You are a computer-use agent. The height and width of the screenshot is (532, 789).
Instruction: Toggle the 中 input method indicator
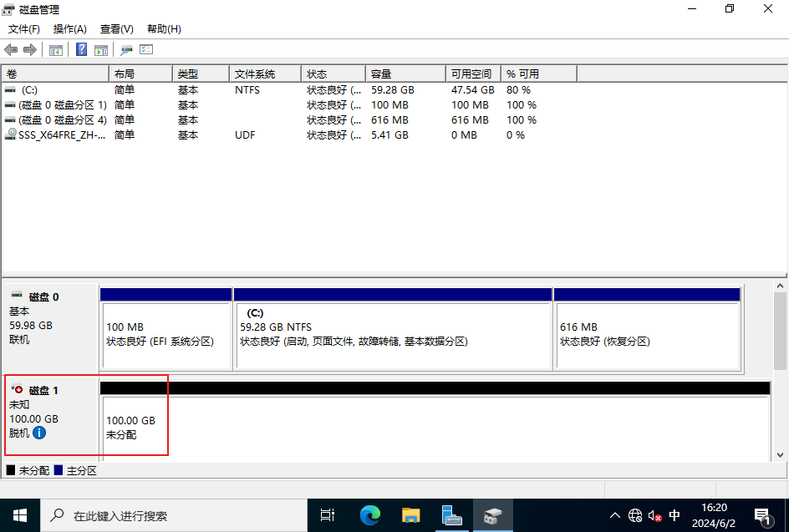click(674, 515)
